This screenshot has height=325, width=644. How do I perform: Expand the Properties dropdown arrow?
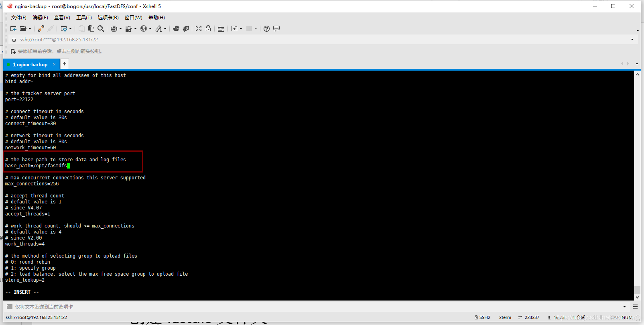pos(71,29)
